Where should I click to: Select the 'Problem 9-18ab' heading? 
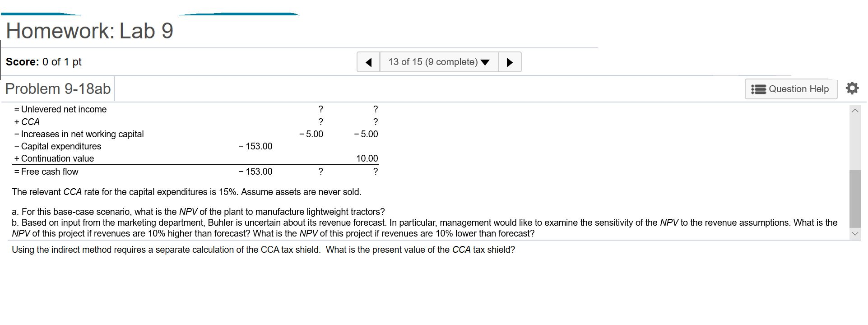click(x=57, y=88)
